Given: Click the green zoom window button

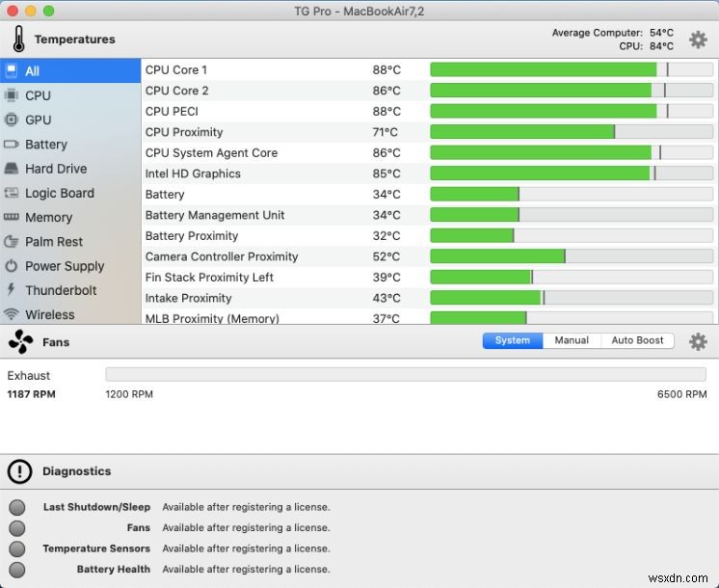Looking at the screenshot, I should (48, 11).
